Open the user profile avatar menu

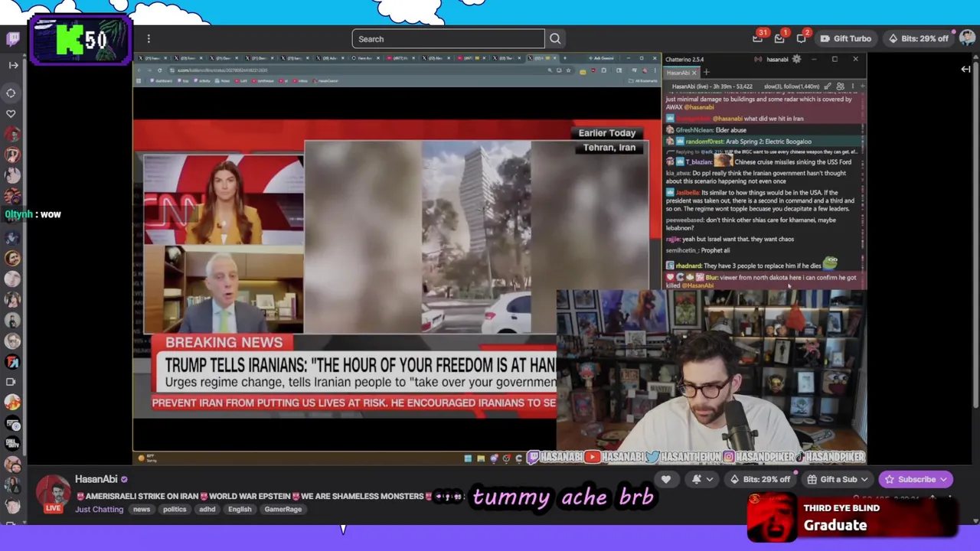[x=967, y=38]
